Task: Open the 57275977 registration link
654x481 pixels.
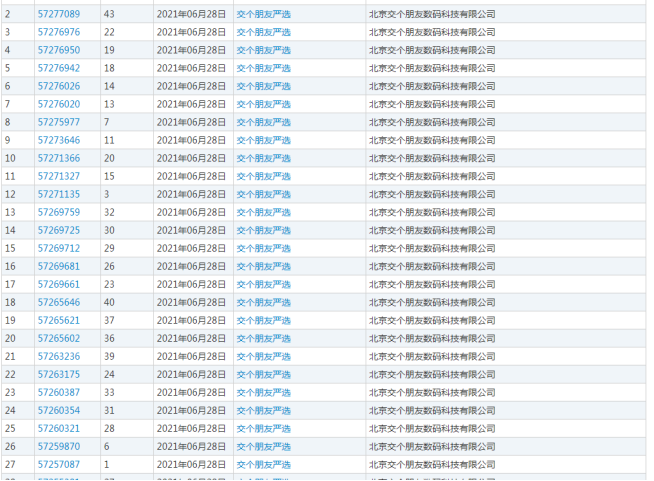Action: pos(58,122)
